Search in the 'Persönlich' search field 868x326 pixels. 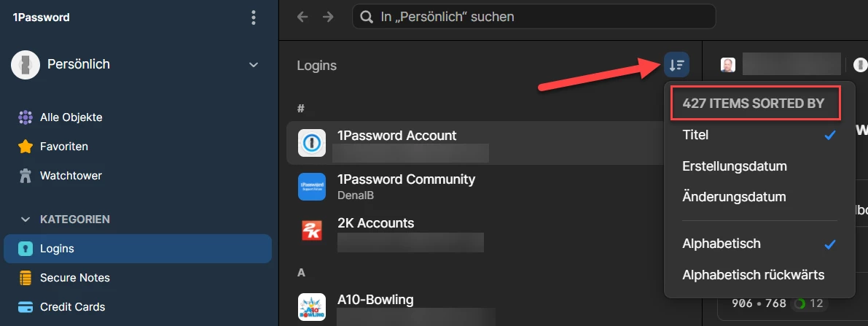point(533,17)
